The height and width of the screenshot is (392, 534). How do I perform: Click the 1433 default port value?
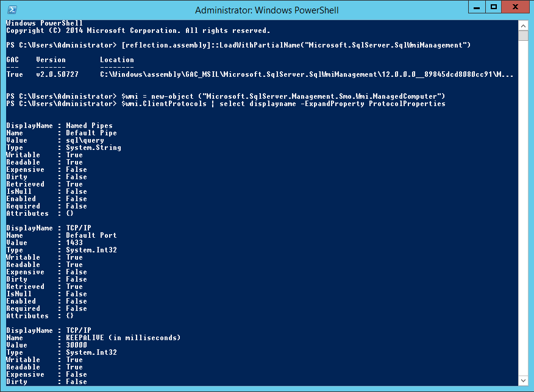click(x=74, y=243)
